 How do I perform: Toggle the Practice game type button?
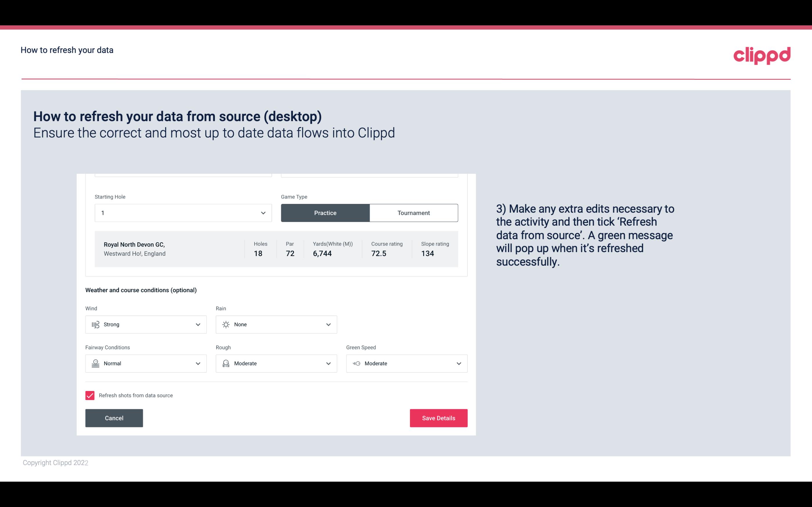click(326, 213)
